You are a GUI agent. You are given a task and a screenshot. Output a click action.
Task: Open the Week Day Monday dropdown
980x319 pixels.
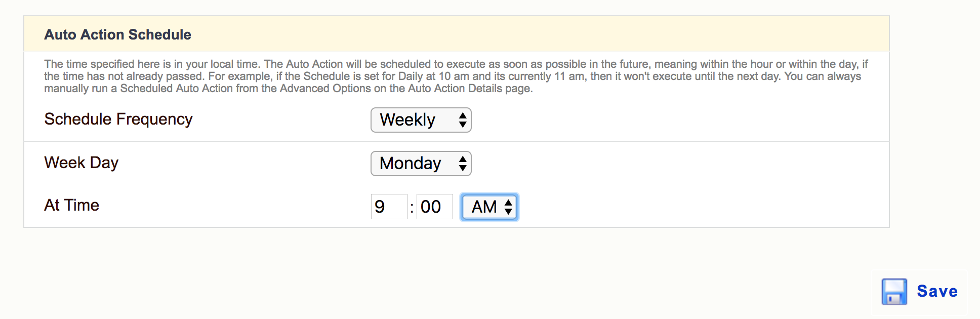point(421,164)
